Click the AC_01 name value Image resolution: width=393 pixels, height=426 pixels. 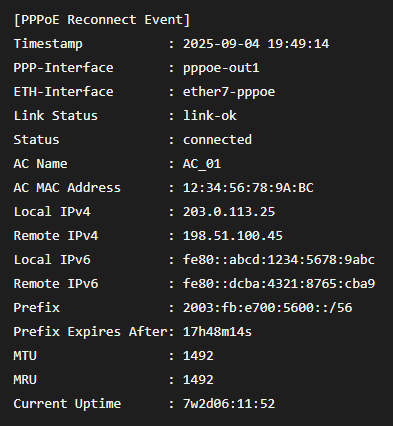(202, 164)
